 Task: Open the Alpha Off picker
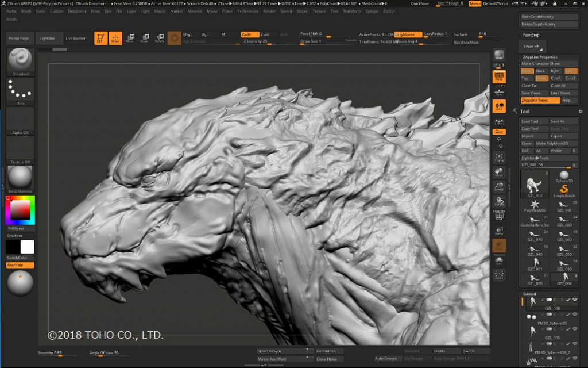(20, 121)
